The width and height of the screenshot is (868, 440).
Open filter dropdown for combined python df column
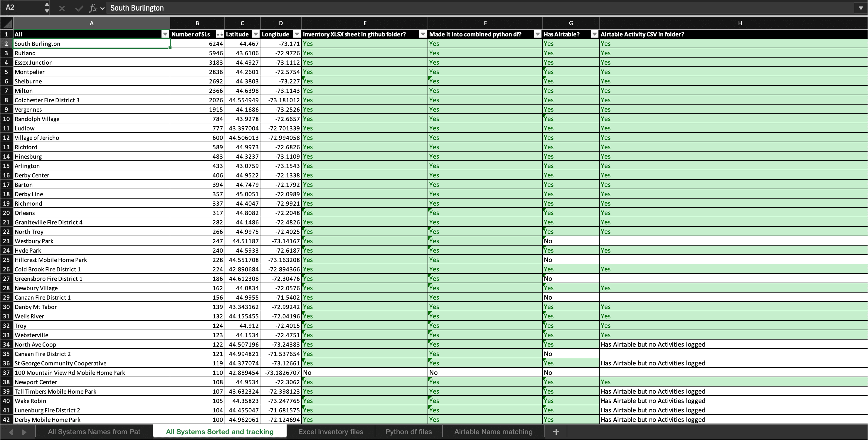click(538, 34)
